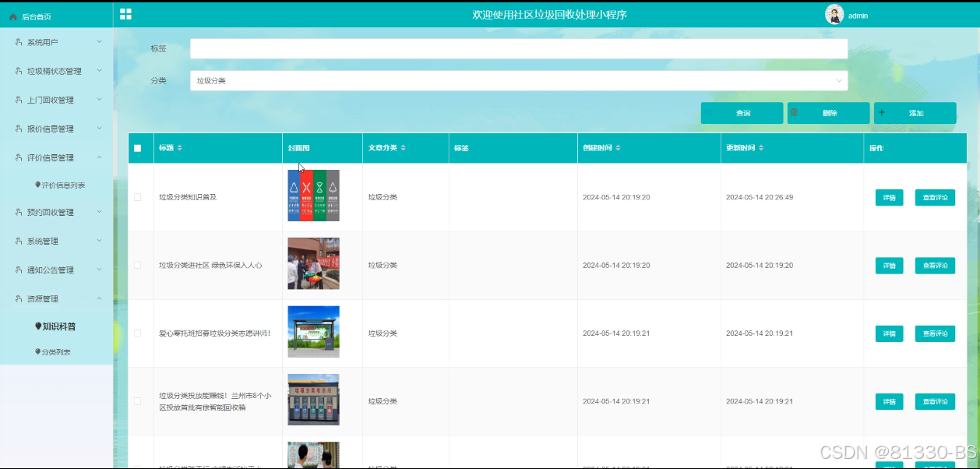This screenshot has height=469, width=980.
Task: Check the 垃圾分类投放能赚钱 row checkbox
Action: click(x=138, y=400)
